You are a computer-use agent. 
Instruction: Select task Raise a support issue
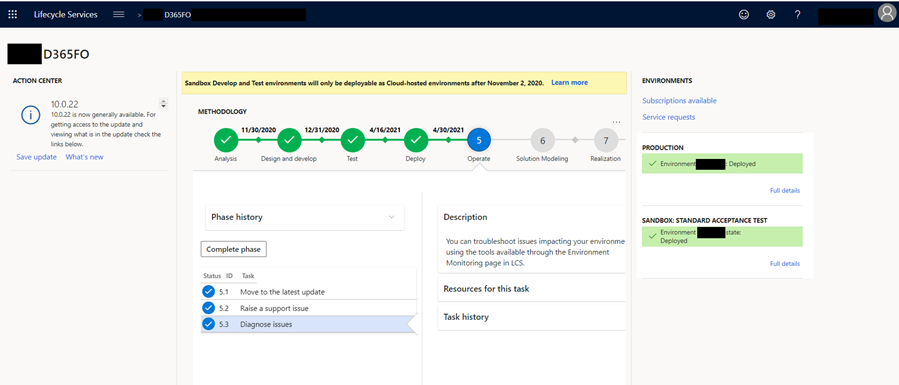(275, 308)
